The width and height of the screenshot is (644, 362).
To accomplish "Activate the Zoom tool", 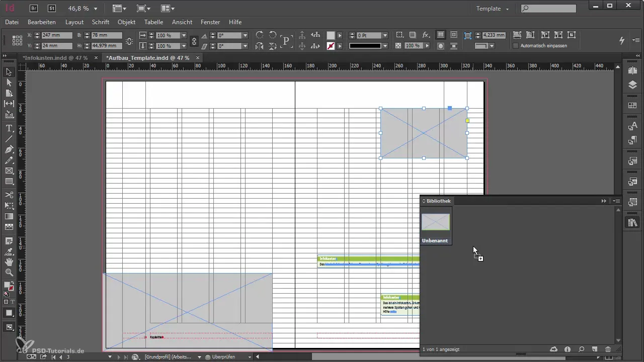I will [x=9, y=273].
